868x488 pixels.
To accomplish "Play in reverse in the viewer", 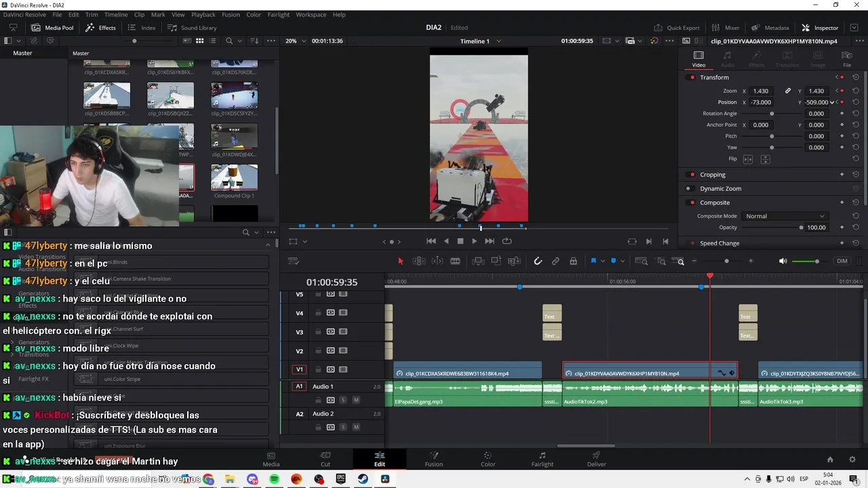I will tap(446, 241).
